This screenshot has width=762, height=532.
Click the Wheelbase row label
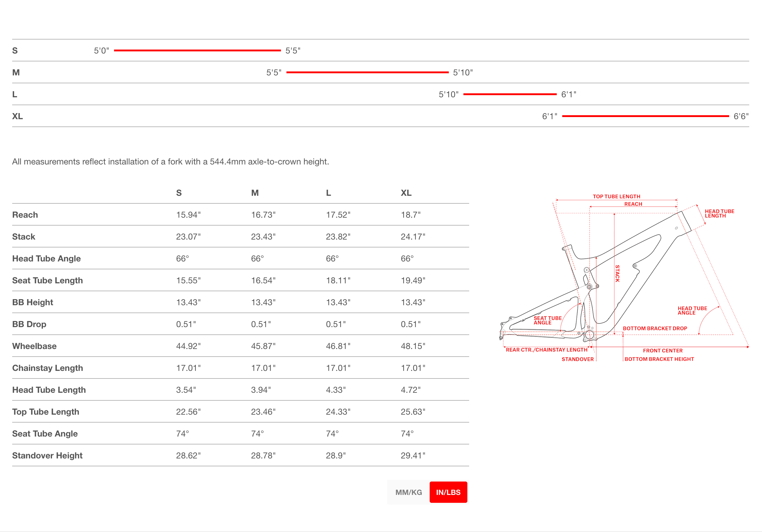coord(35,346)
